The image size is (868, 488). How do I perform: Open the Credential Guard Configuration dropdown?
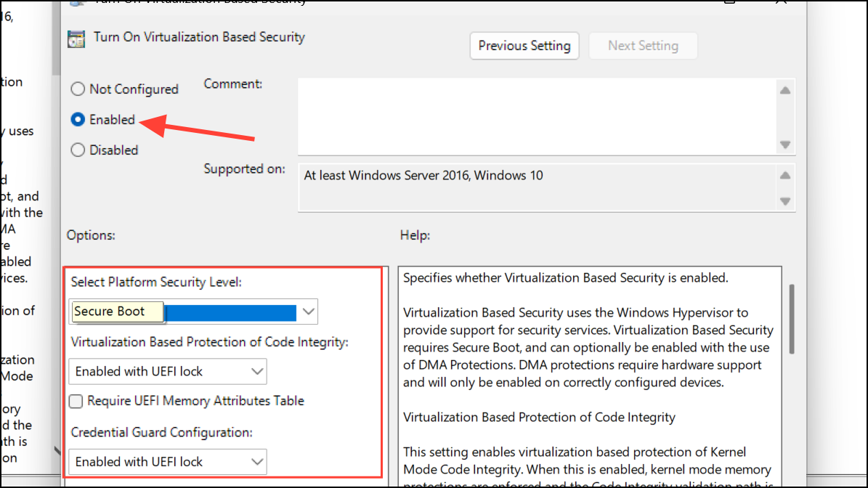click(x=168, y=461)
